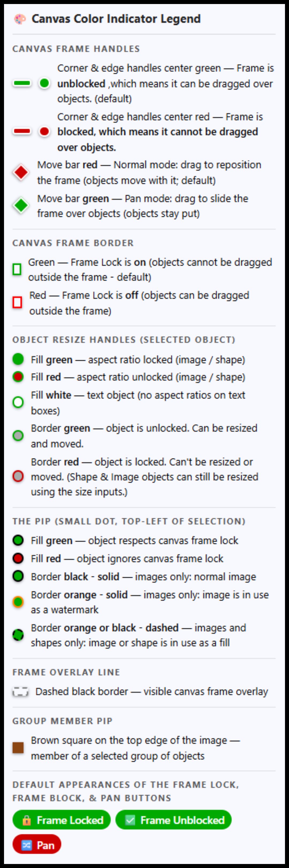The height and width of the screenshot is (868, 289).
Task: Click the red frame border square icon
Action: click(x=17, y=302)
